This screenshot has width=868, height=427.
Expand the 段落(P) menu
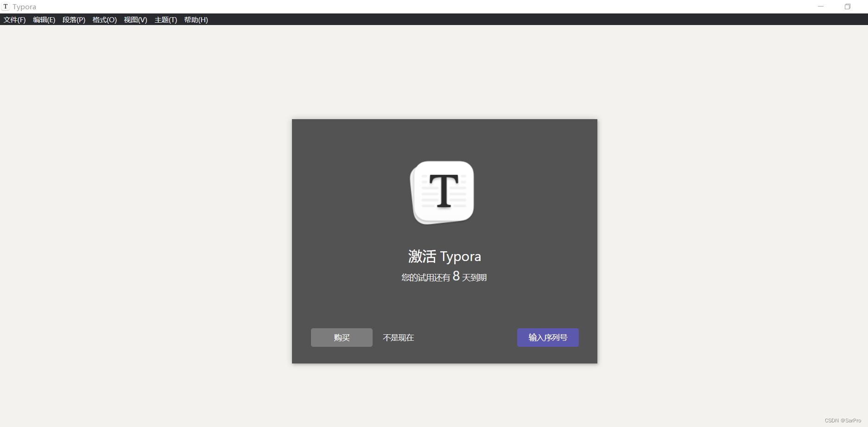point(74,20)
